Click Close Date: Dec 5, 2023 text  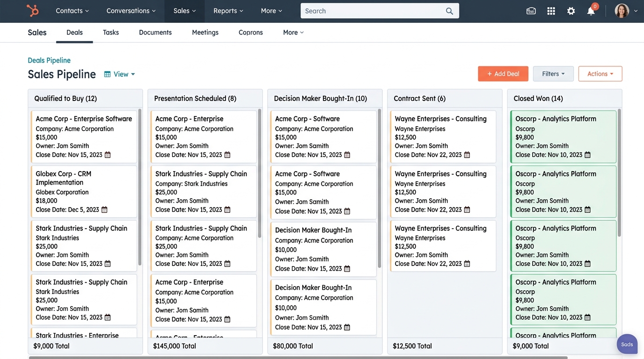tap(67, 209)
